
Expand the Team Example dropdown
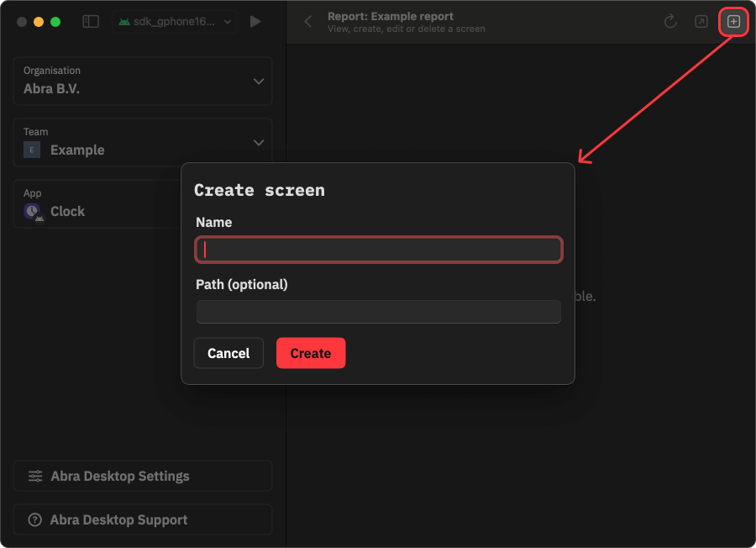tap(143, 142)
